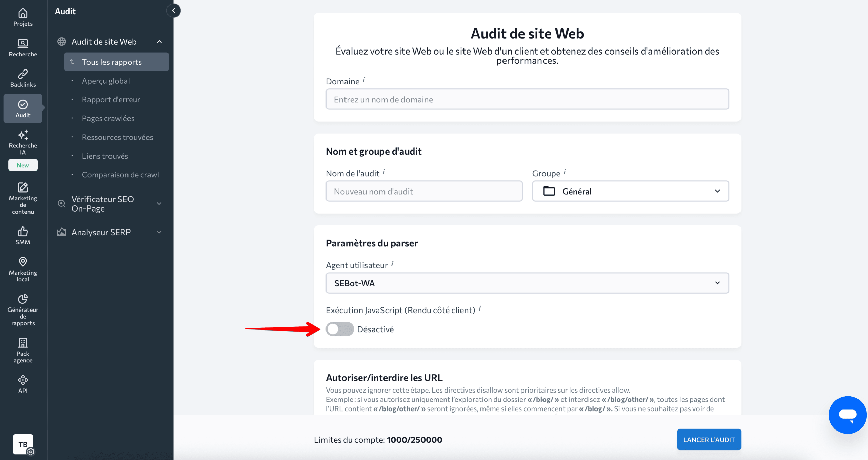Viewport: 868px width, 460px height.
Task: Collapse Audit de site Web submenu
Action: point(159,42)
